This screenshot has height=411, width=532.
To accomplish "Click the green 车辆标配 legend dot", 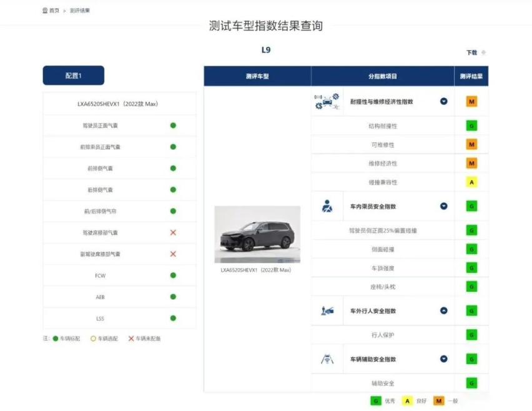I will click(x=56, y=339).
